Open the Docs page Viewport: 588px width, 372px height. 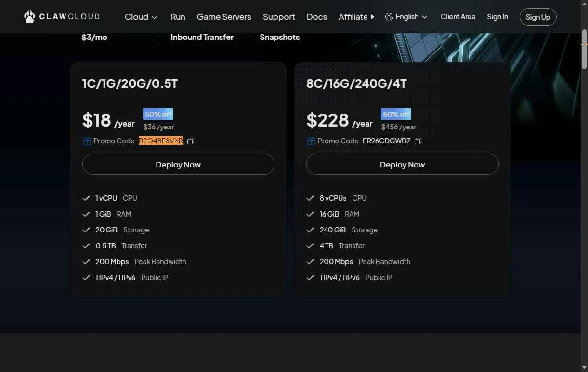[317, 17]
